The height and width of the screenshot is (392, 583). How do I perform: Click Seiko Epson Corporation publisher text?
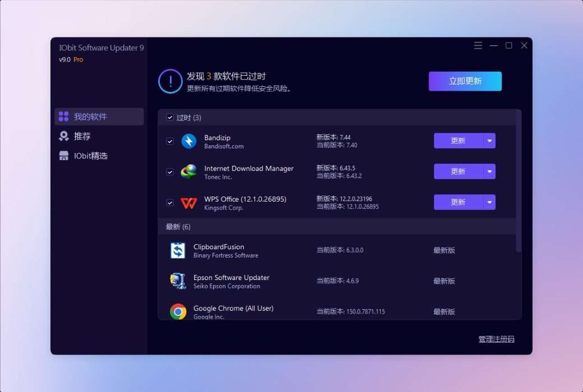(226, 286)
